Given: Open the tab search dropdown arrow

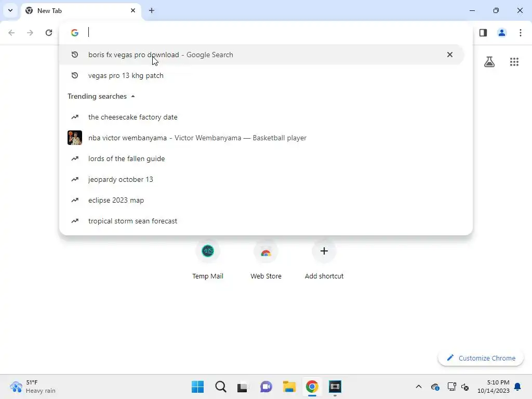Looking at the screenshot, I should pos(10,10).
